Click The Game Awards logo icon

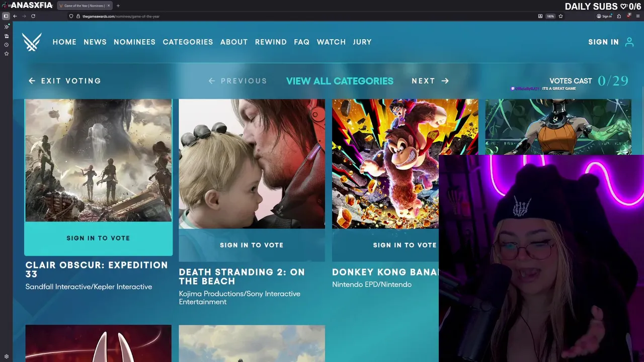pyautogui.click(x=32, y=42)
